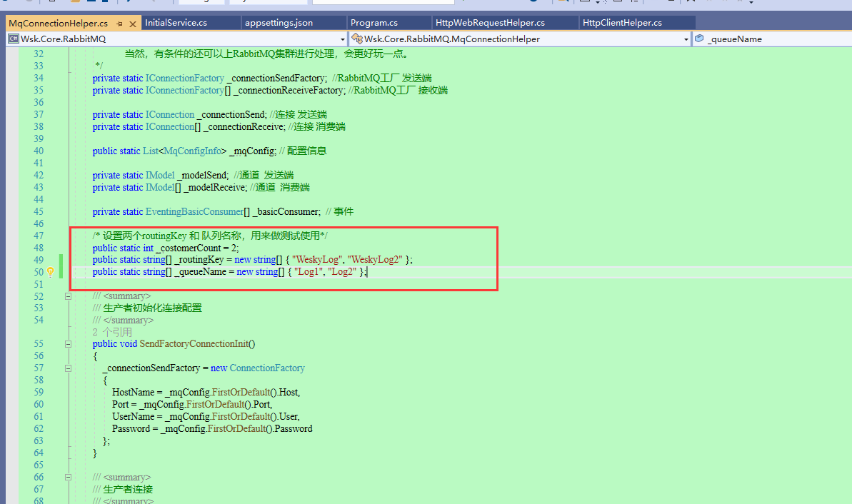Switch to the Program.cs tab
This screenshot has width=852, height=504.
(x=374, y=23)
